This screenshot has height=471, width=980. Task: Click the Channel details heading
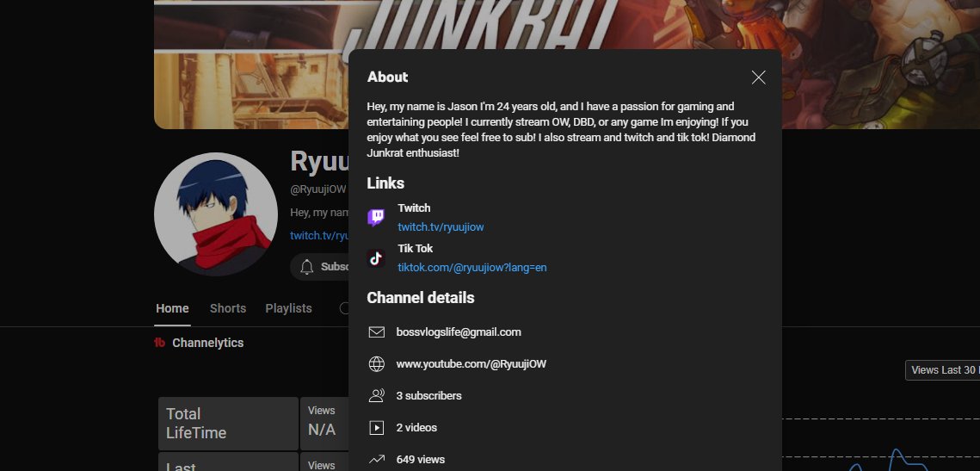[421, 298]
